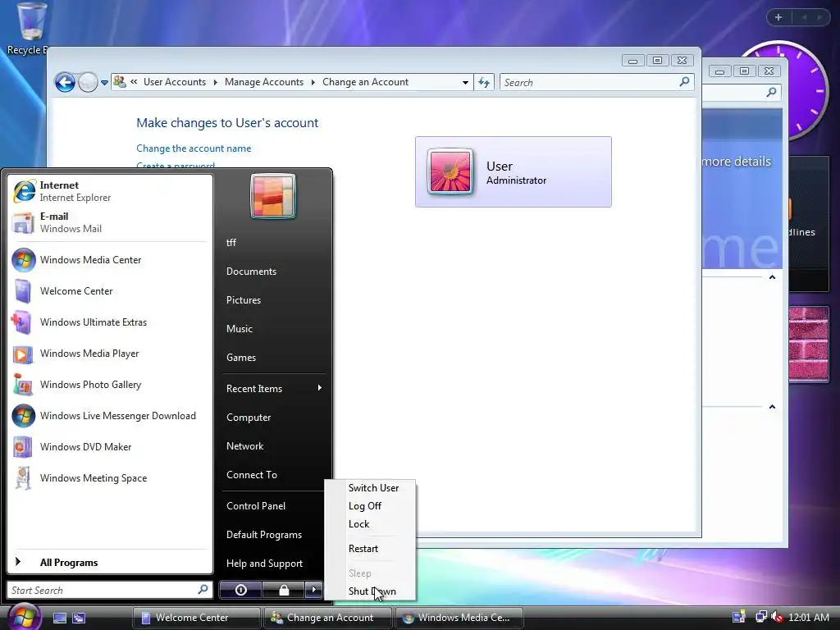The width and height of the screenshot is (840, 630).
Task: Open Control Panel from Start menu
Action: (274, 505)
